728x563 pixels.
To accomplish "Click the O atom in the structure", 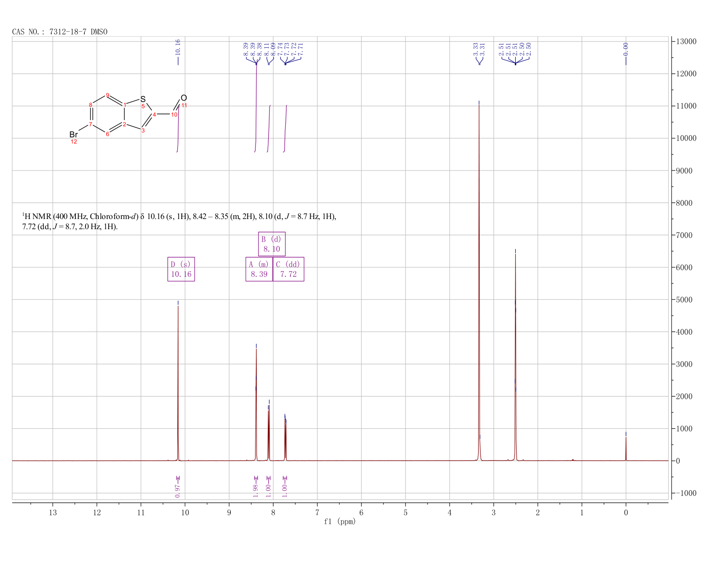I will click(x=184, y=98).
